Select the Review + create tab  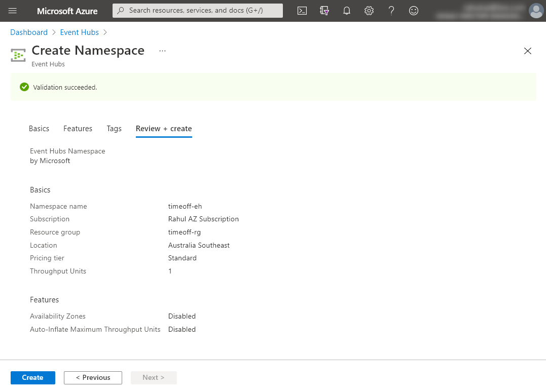pos(164,129)
